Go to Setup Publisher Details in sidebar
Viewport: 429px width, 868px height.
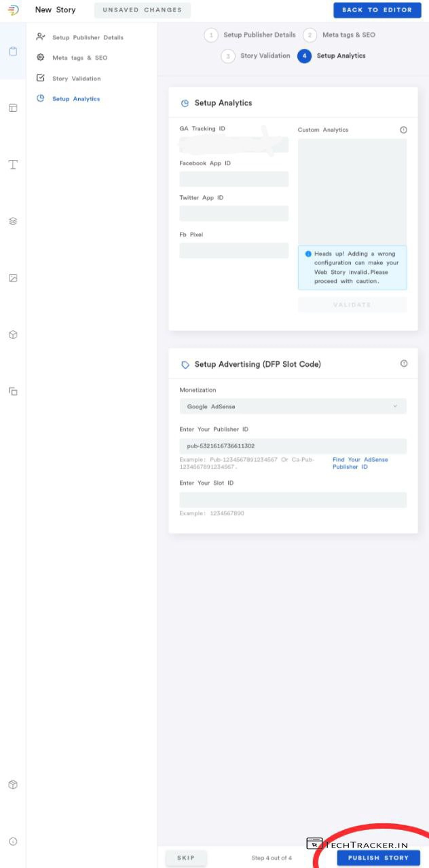[x=88, y=37]
